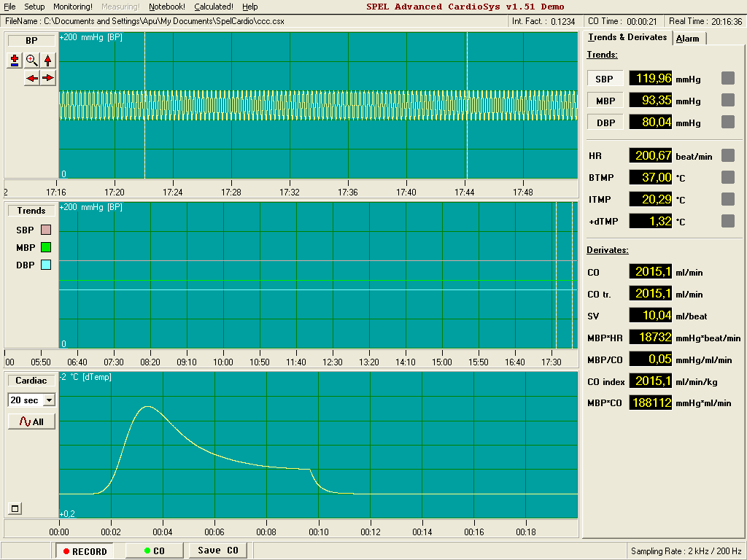Click the 17:24 mark on BP time axis
747x560 pixels.
click(x=172, y=192)
